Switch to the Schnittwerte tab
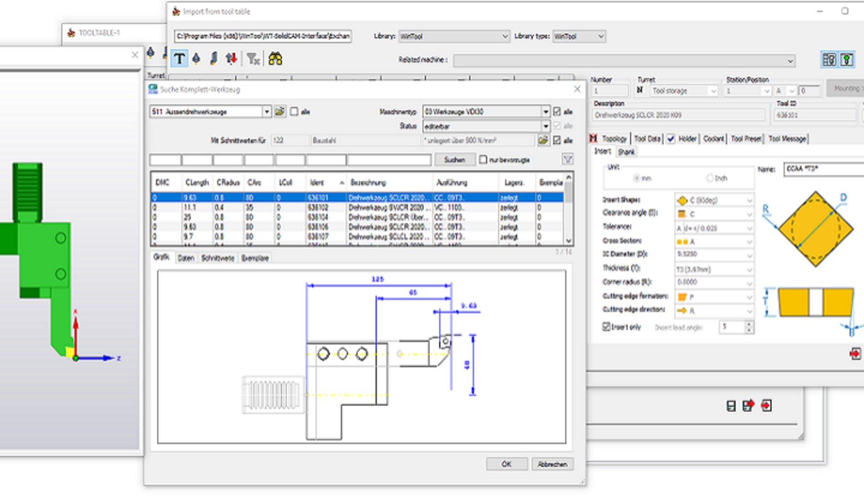 217,258
